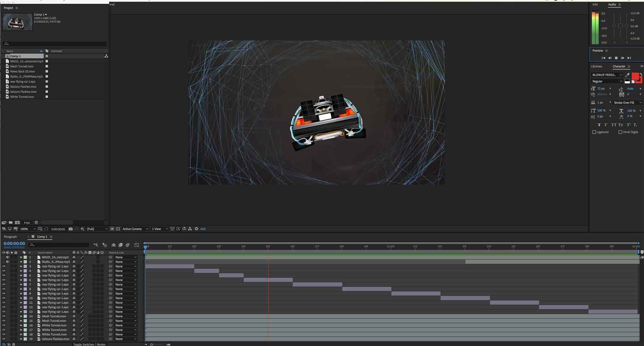Open the Active Camera dropdown
644x346 pixels.
(x=135, y=229)
